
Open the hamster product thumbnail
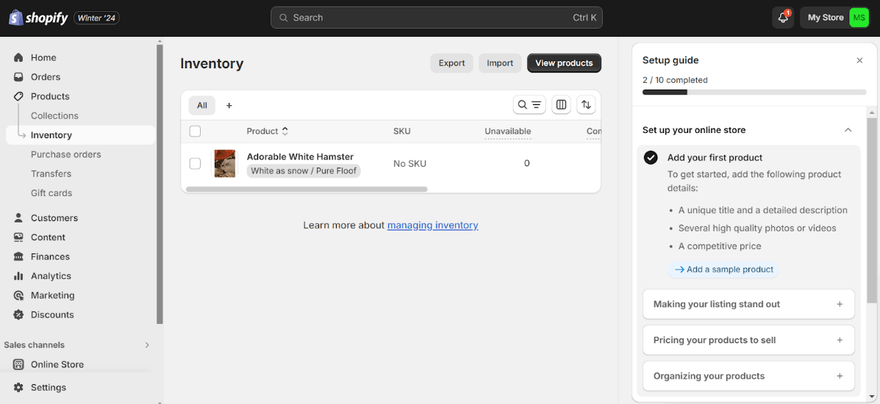(x=225, y=163)
